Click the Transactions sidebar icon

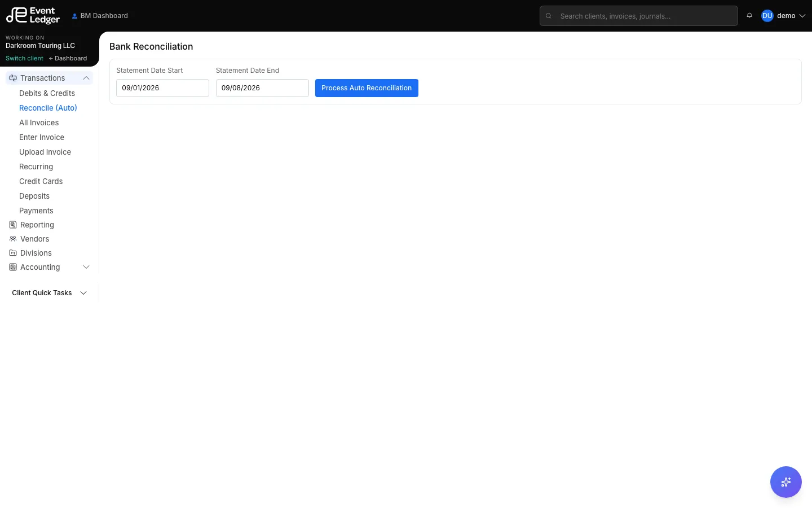click(13, 78)
